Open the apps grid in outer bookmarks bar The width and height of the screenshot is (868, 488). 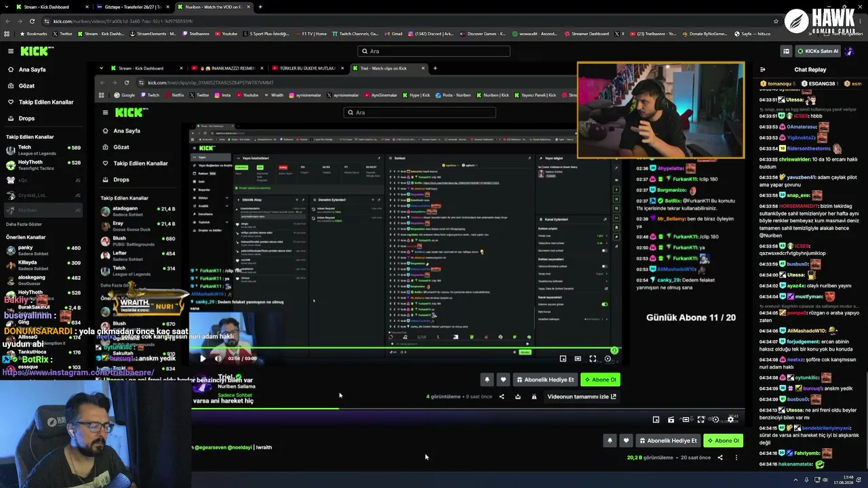pyautogui.click(x=7, y=33)
